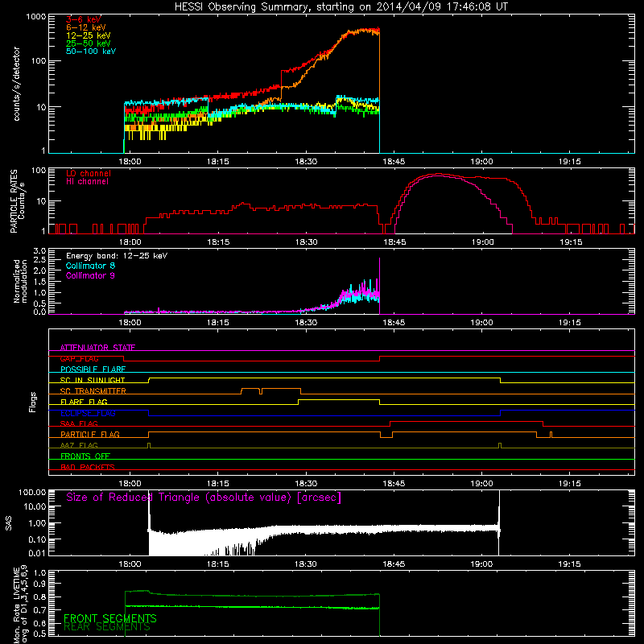
Task: Click the SAA_FLAG label
Action: click(x=79, y=423)
